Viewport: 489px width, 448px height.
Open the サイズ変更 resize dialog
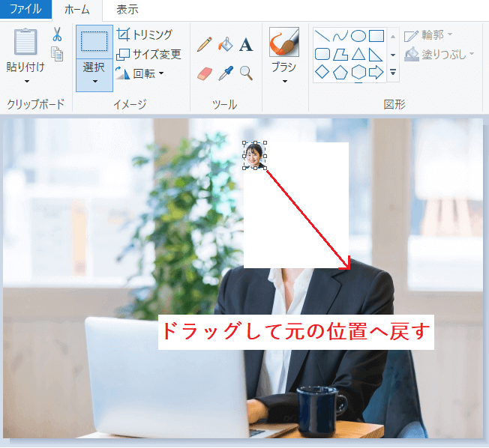pos(148,55)
